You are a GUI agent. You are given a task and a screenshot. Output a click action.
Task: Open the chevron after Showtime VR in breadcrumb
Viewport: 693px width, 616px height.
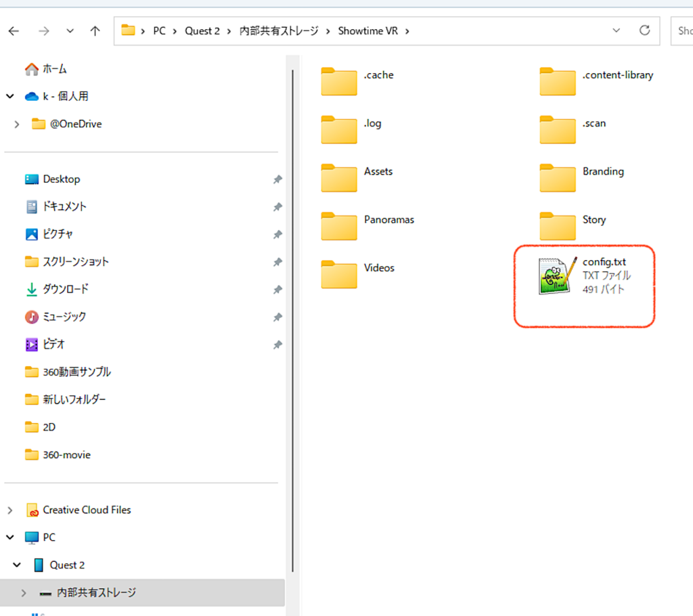pyautogui.click(x=407, y=31)
